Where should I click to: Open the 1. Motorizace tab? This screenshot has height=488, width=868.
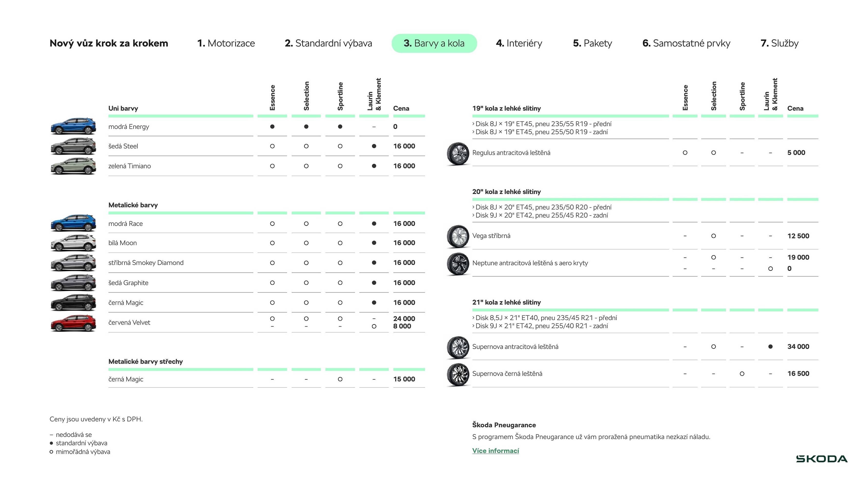point(226,43)
